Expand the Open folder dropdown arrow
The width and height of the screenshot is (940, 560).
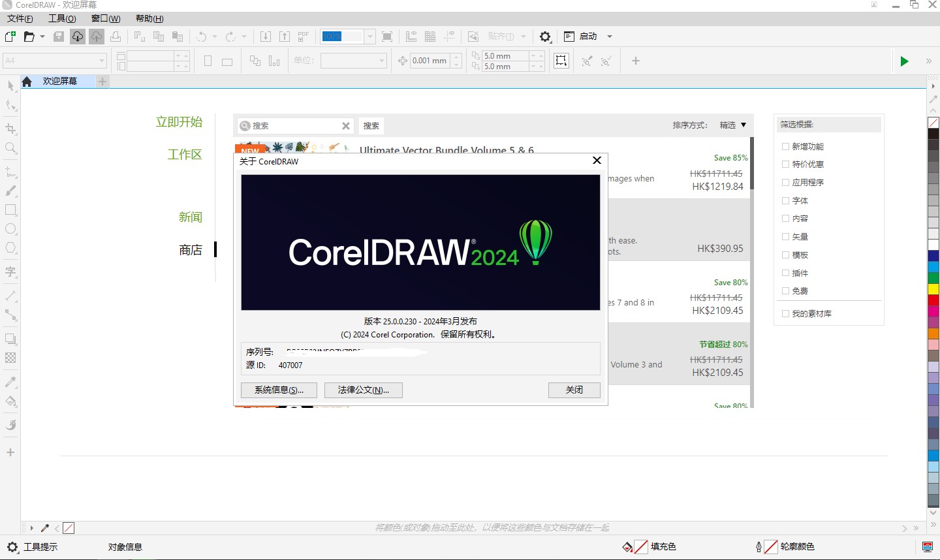[42, 37]
